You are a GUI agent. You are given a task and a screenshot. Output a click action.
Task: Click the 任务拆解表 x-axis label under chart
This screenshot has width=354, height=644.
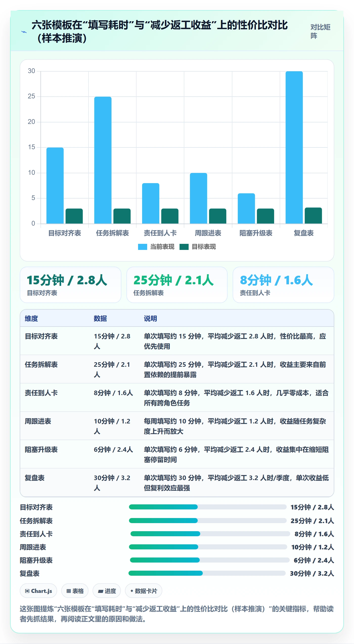(113, 233)
